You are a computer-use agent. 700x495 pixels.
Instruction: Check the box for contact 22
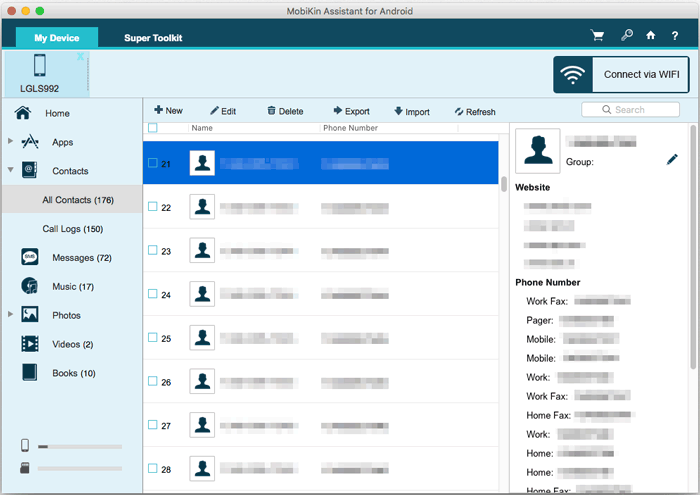click(x=153, y=206)
